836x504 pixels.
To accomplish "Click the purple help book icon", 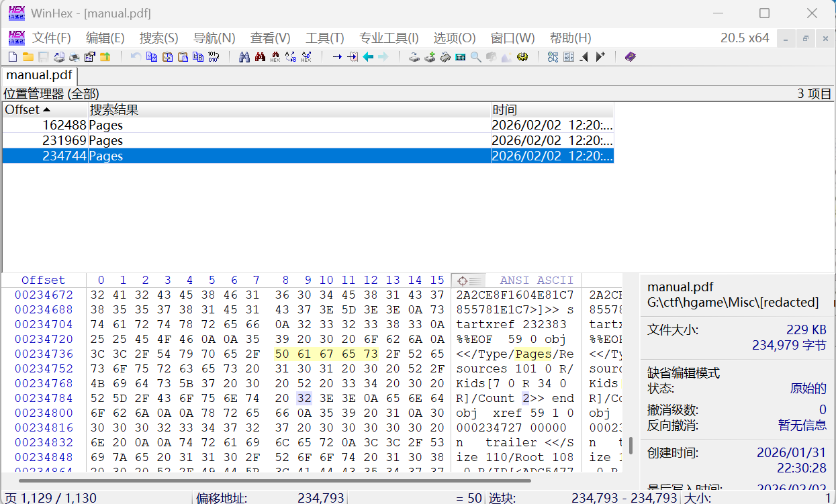I will [x=630, y=57].
